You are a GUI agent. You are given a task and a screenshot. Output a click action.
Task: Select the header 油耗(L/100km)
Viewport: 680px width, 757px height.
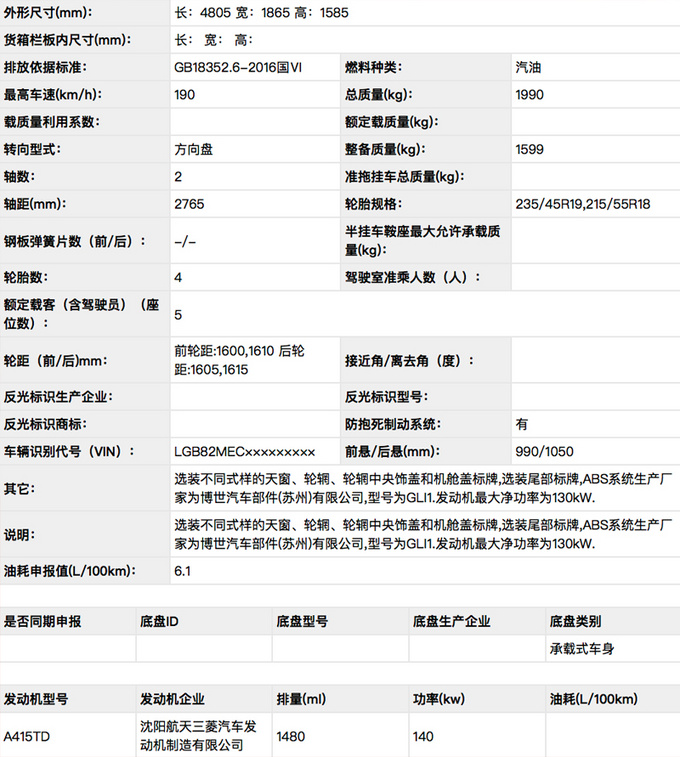[594, 699]
